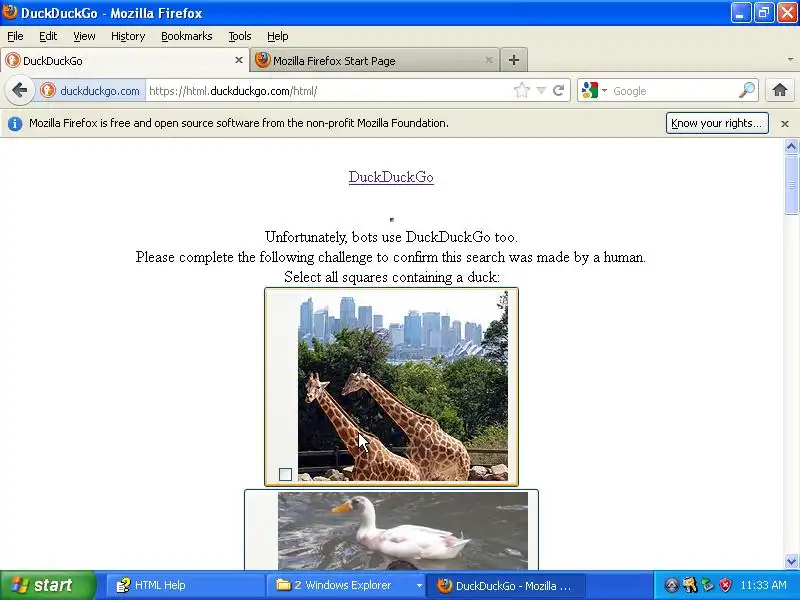Screen dimensions: 800x600
Task: Click 'Select all squares containing a duck' text
Action: [x=391, y=277]
